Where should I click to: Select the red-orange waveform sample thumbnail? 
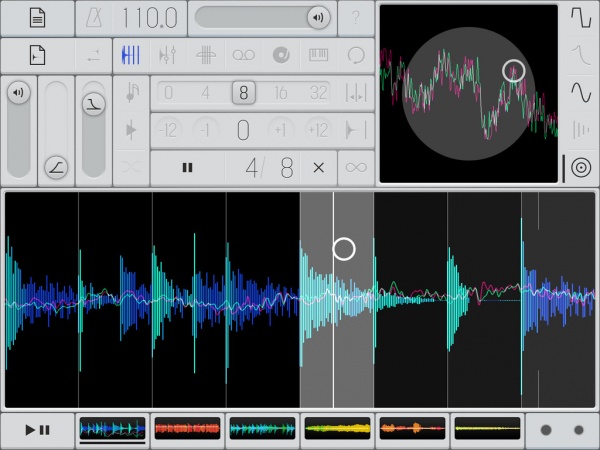pyautogui.click(x=188, y=429)
